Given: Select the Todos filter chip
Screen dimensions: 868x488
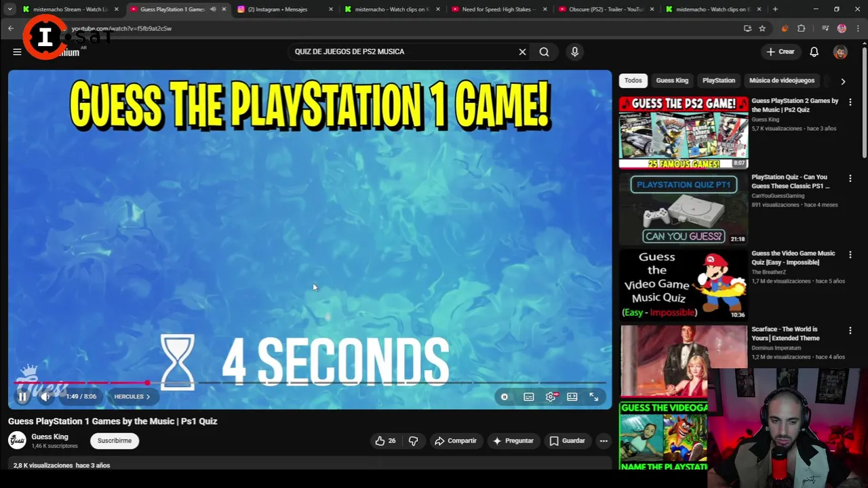Looking at the screenshot, I should click(633, 81).
